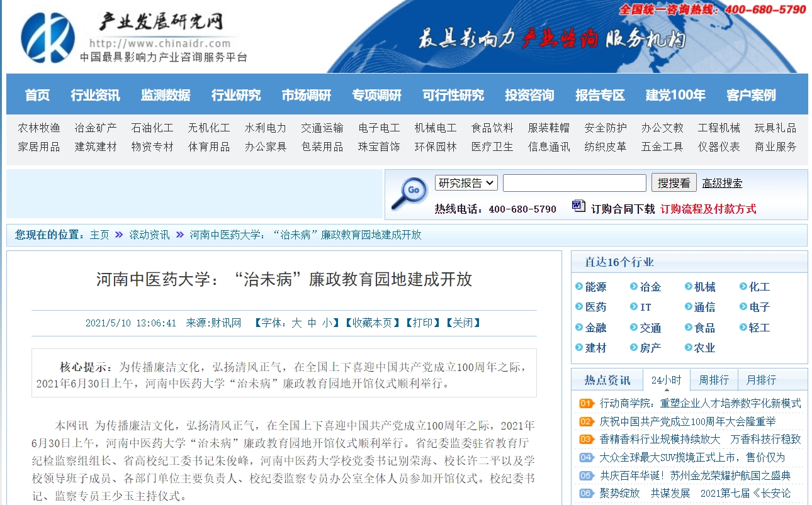Click the site logo globe icon
This screenshot has height=505, width=812.
[x=48, y=38]
